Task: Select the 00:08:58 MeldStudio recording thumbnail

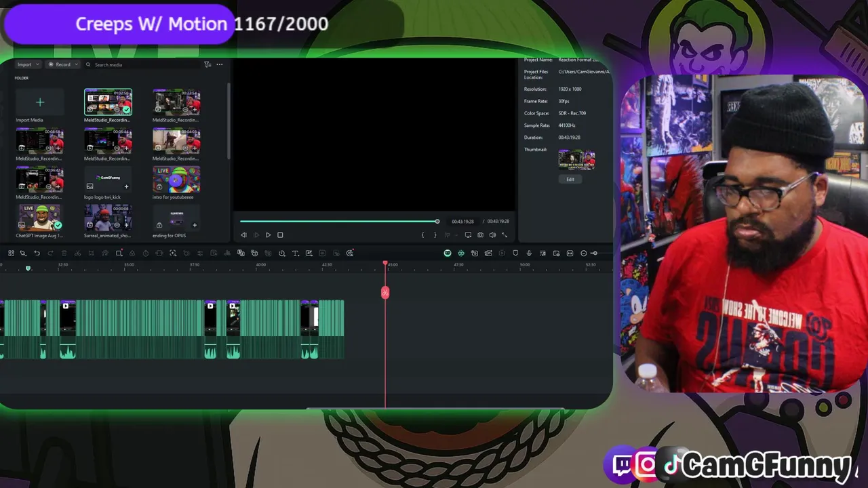Action: [40, 141]
